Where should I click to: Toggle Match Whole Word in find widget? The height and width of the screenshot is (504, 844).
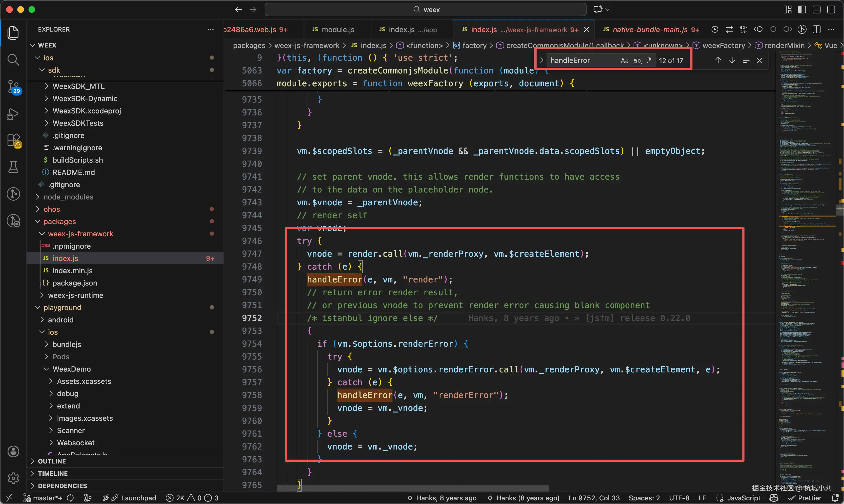pyautogui.click(x=637, y=60)
